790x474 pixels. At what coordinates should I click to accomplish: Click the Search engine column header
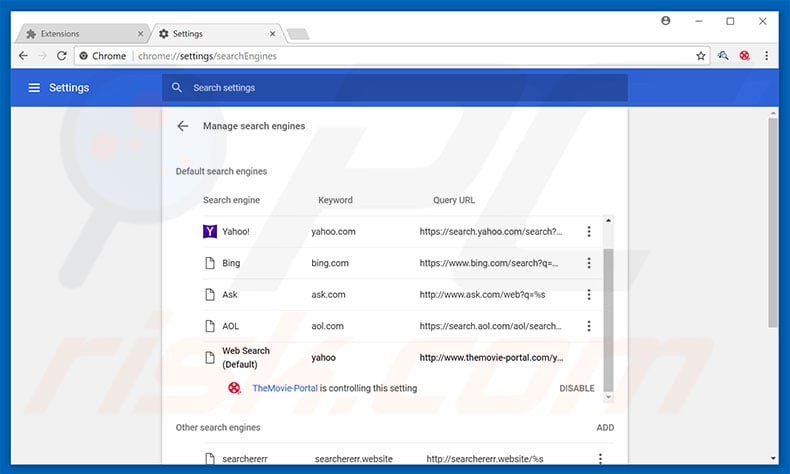[231, 200]
